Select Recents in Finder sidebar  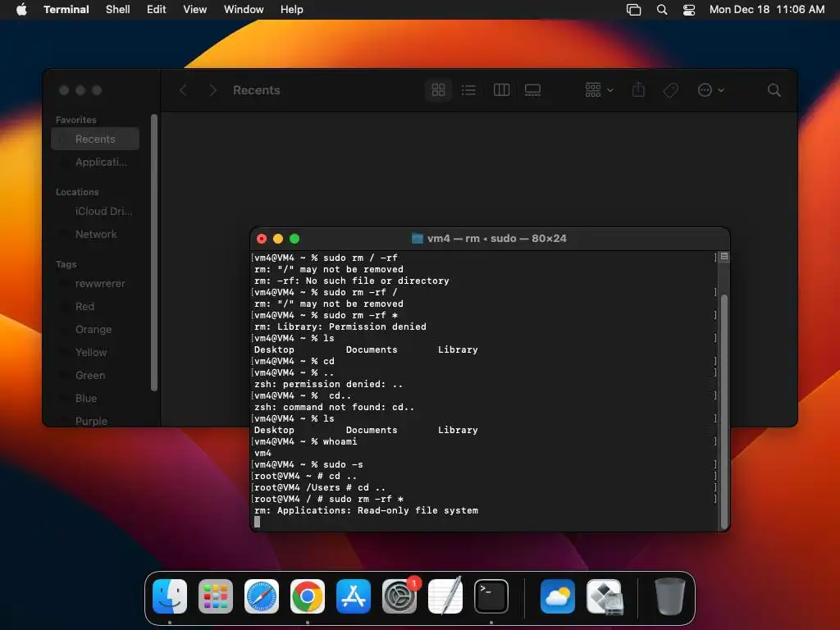point(95,139)
